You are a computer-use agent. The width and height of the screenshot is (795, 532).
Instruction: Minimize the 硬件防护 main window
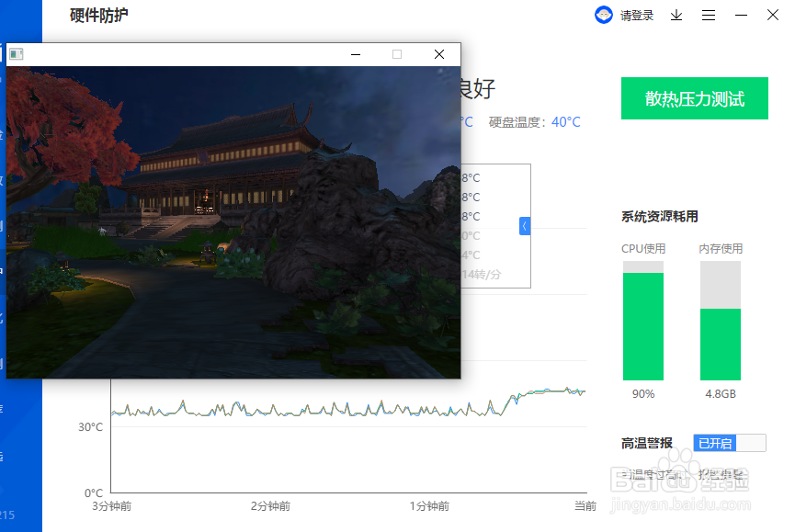741,16
